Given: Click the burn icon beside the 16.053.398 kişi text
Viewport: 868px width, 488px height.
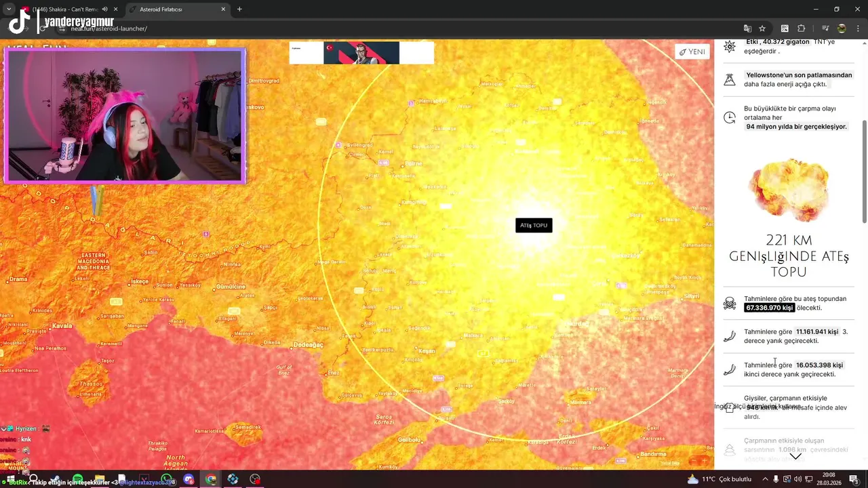Looking at the screenshot, I should (730, 369).
